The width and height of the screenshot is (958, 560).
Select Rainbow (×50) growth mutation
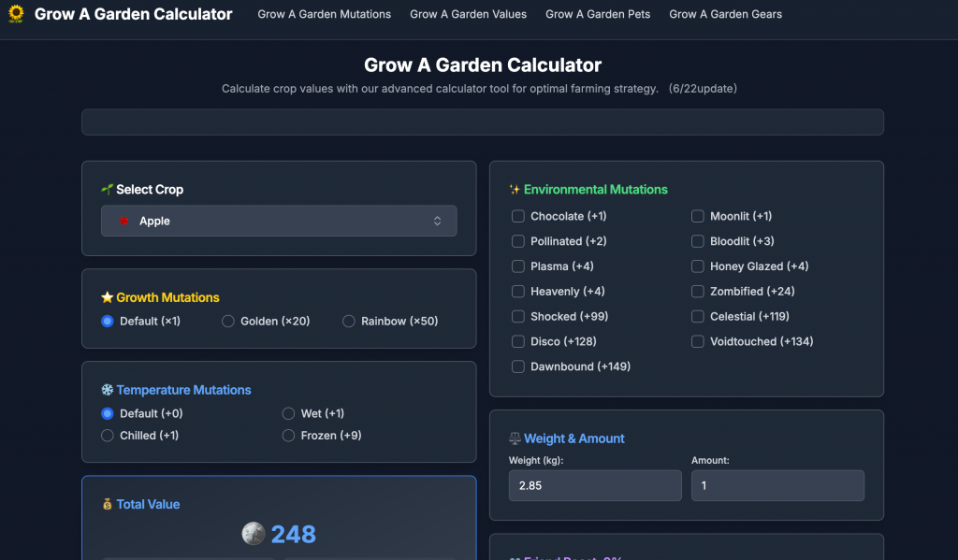(x=348, y=322)
